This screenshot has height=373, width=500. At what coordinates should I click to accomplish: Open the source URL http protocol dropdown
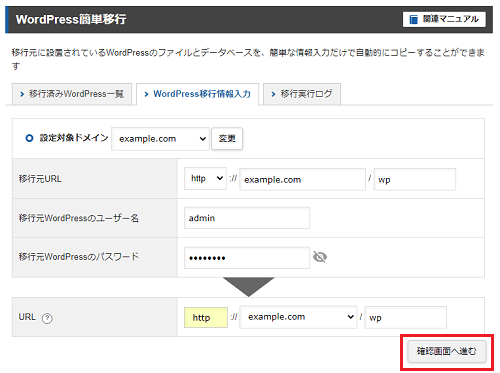(205, 179)
